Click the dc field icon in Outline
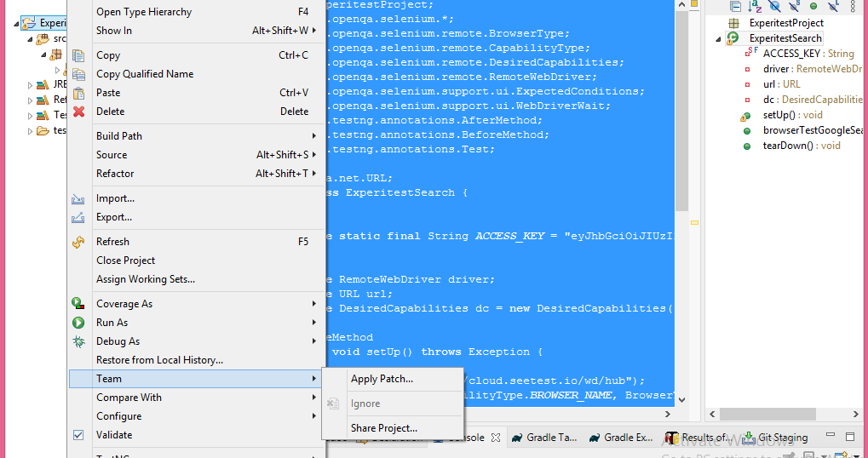 pyautogui.click(x=747, y=100)
